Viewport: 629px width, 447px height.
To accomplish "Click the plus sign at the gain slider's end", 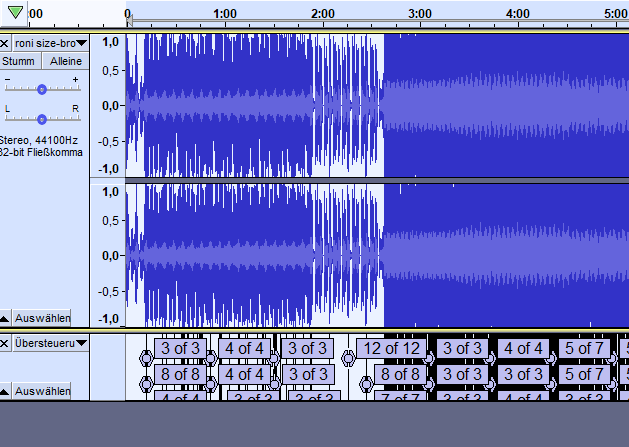I will [75, 79].
